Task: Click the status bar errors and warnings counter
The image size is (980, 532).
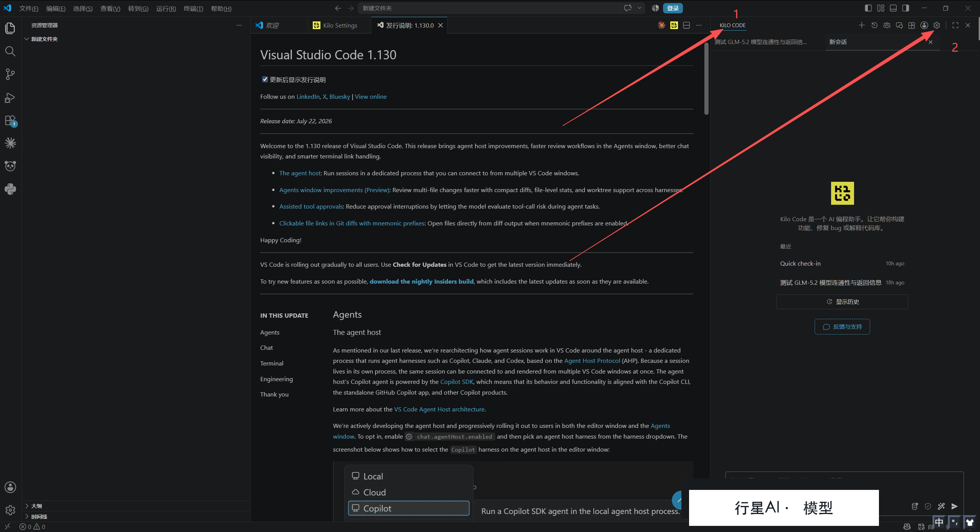Action: 33,527
